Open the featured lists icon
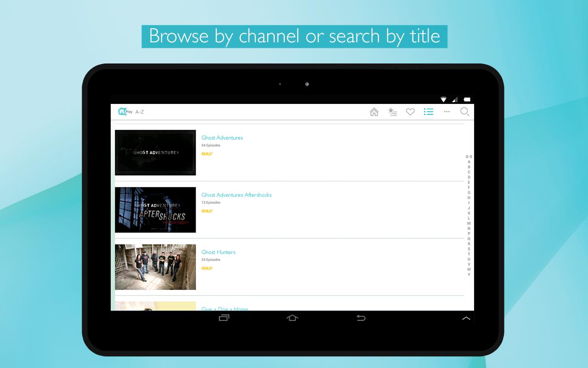The width and height of the screenshot is (588, 368). (392, 111)
